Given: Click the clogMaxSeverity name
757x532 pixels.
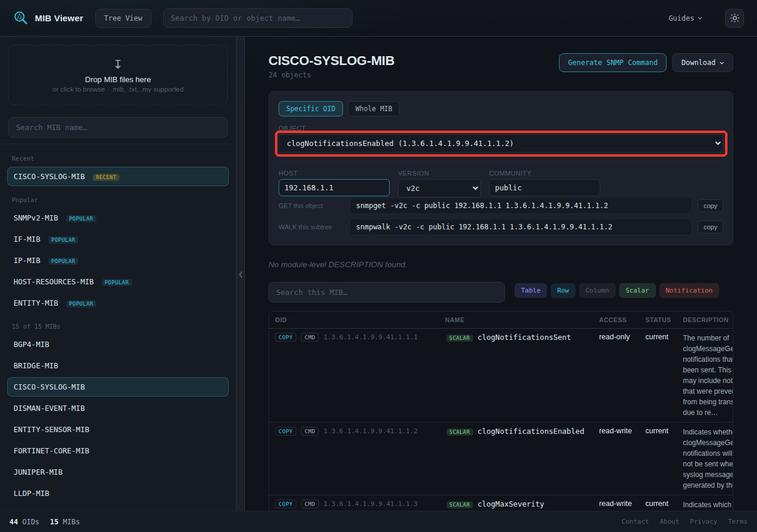Looking at the screenshot, I should click(x=510, y=504).
